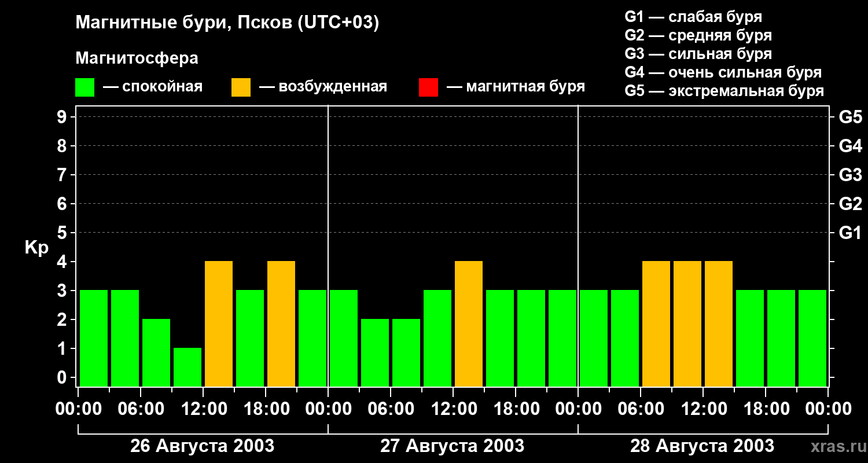Click the legend text «— спокойная»
The height and width of the screenshot is (463, 868).
click(153, 87)
